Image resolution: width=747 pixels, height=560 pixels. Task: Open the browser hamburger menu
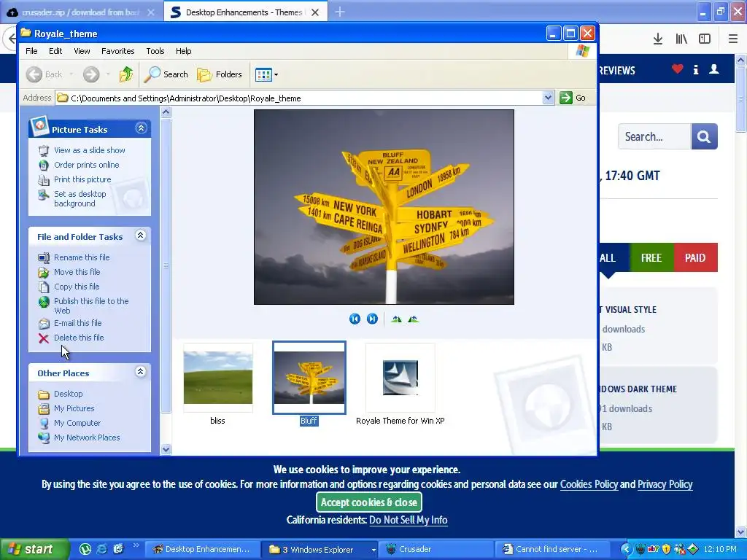pos(733,39)
